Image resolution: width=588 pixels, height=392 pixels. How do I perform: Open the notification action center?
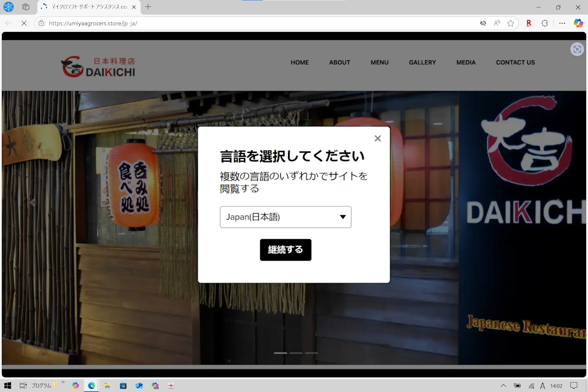(573, 386)
